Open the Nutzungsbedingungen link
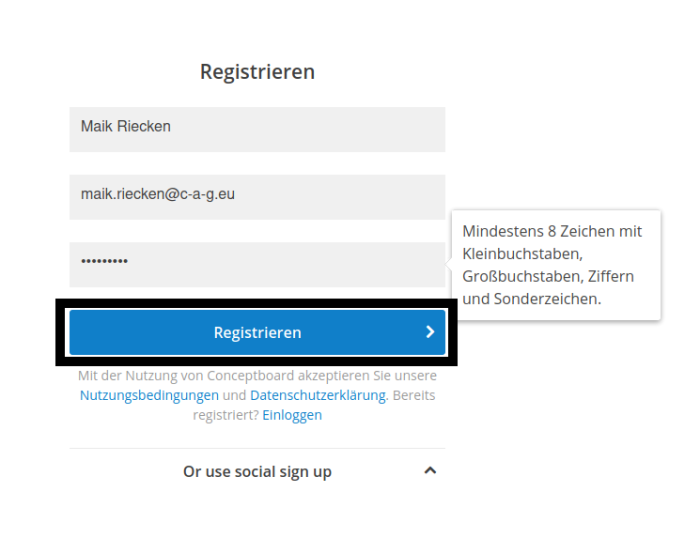Image resolution: width=700 pixels, height=538 pixels. [x=149, y=396]
